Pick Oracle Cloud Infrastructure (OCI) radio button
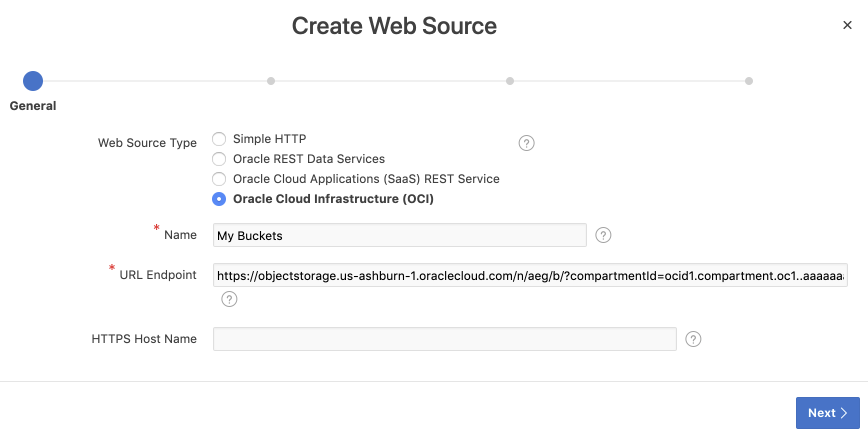This screenshot has height=438, width=868. (219, 199)
